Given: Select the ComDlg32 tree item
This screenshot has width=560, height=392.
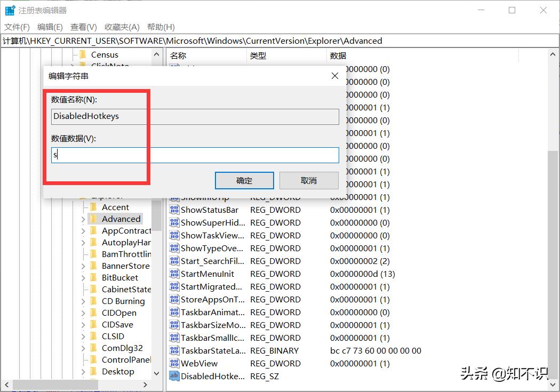Looking at the screenshot, I should (122, 348).
